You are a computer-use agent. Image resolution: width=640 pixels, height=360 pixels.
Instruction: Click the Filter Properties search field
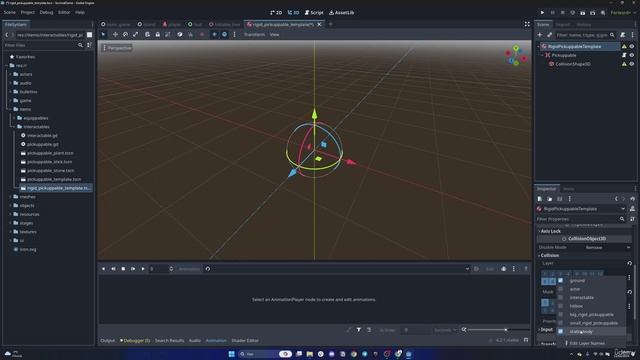tap(580, 219)
